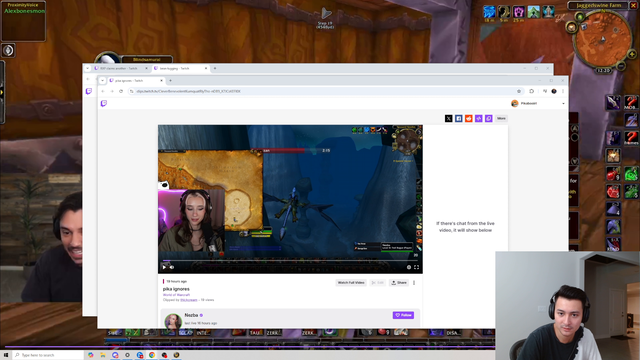Add a new tab in the back browser window
The image size is (640, 360).
pyautogui.click(x=215, y=69)
